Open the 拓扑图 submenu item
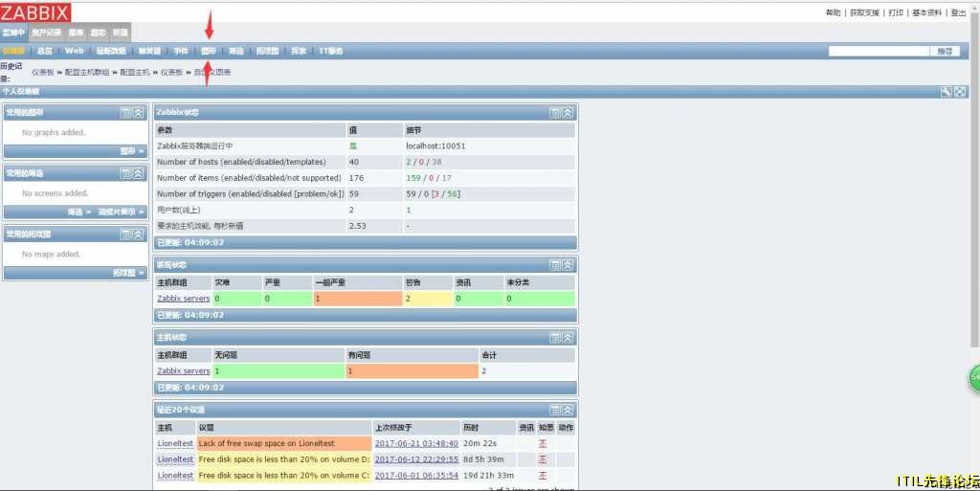The image size is (980, 491). pyautogui.click(x=267, y=52)
